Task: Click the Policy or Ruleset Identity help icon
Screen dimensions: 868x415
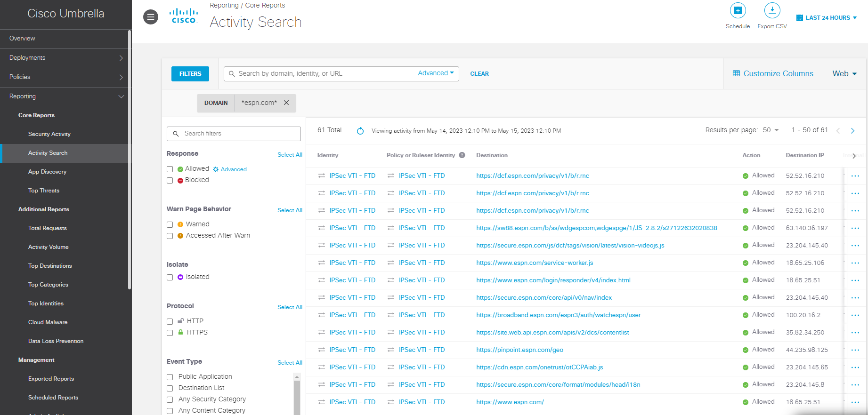Action: click(x=462, y=155)
